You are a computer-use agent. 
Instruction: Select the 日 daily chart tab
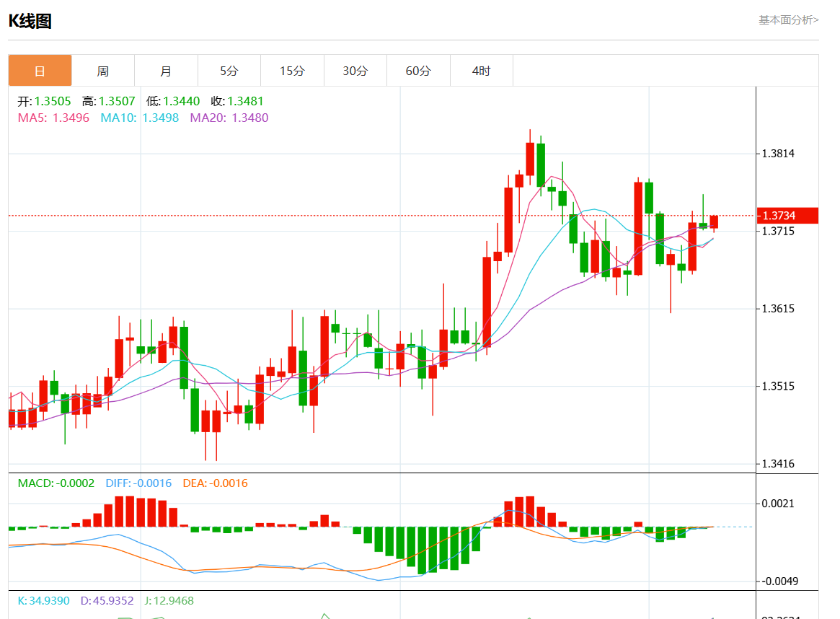40,70
